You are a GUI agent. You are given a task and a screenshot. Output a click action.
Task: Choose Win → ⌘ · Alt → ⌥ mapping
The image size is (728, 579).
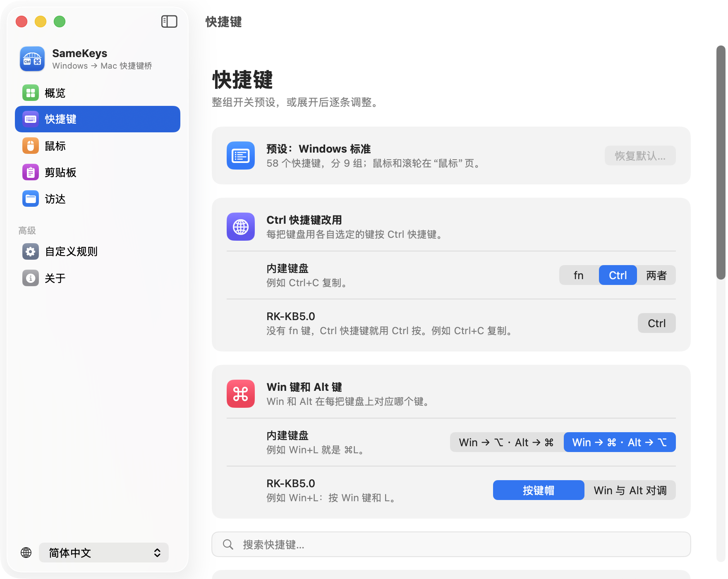click(x=620, y=442)
